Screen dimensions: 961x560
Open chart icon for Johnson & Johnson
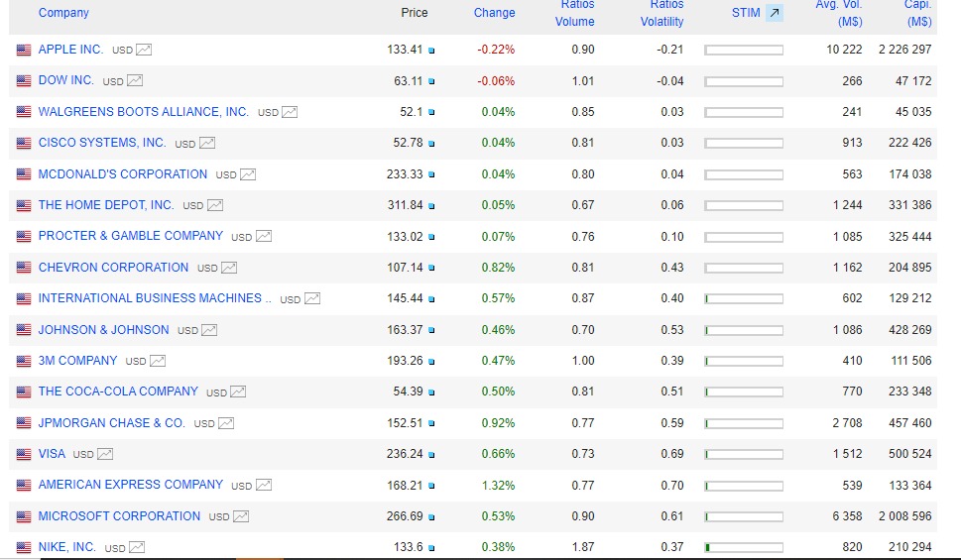(209, 330)
